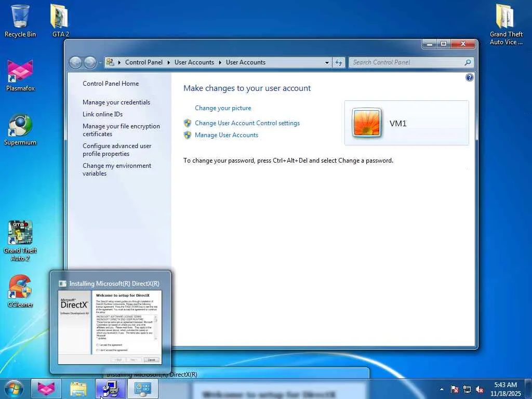Open Configure advanced user profile properties
The image size is (532, 399).
pos(117,150)
